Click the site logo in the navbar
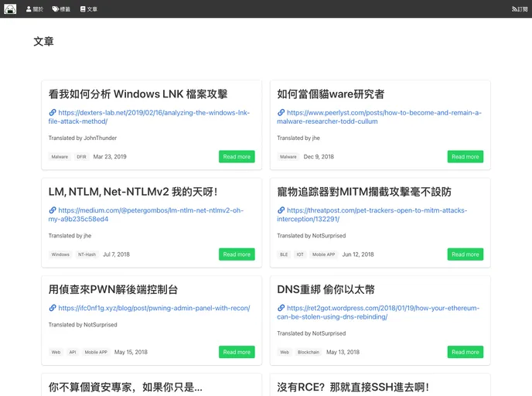Screen dimensions: 532x396 pos(10,9)
